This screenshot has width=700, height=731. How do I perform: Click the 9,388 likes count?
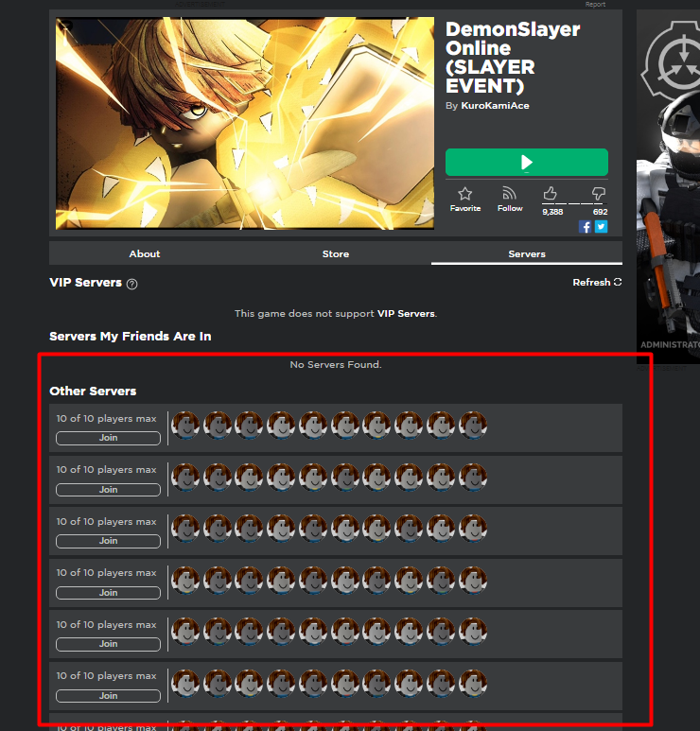[552, 212]
